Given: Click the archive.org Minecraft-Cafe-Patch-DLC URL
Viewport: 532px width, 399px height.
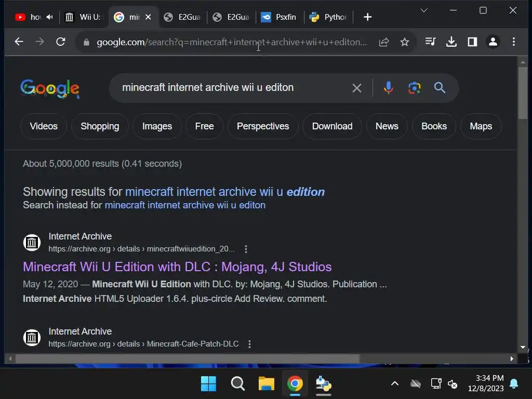Looking at the screenshot, I should [x=143, y=344].
